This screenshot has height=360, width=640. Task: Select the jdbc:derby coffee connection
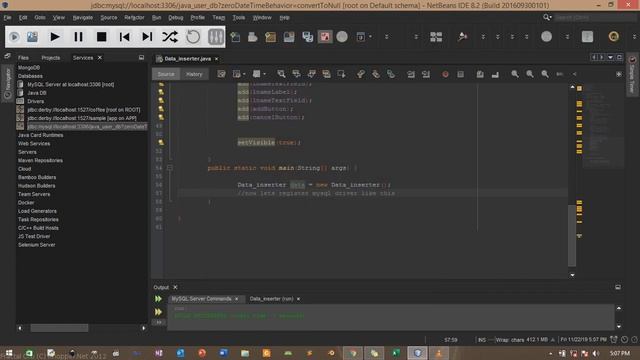(84, 110)
